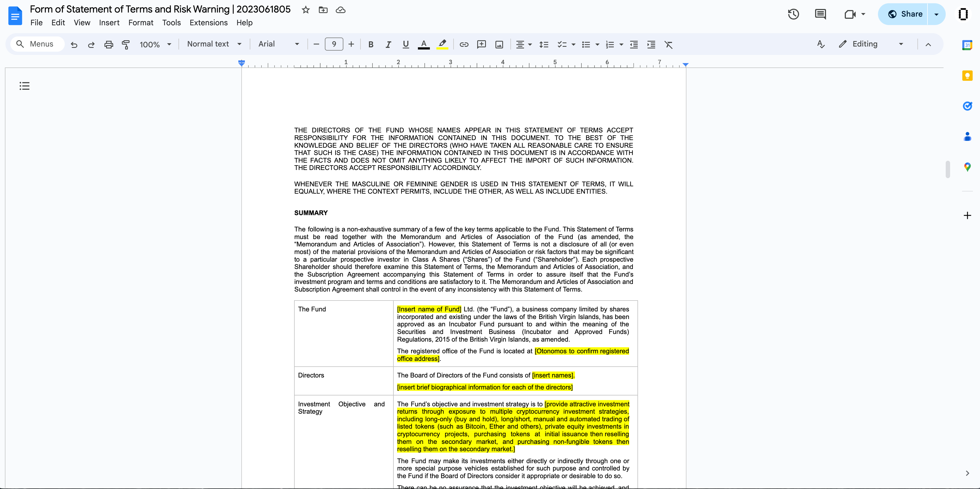The width and height of the screenshot is (980, 489).
Task: Open the Format menu
Action: click(x=141, y=23)
